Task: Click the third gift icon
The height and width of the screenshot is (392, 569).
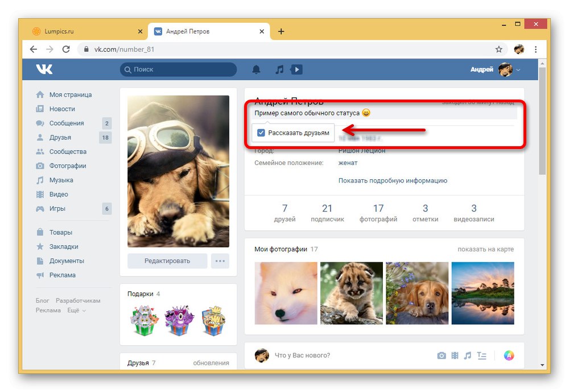Action: (213, 320)
